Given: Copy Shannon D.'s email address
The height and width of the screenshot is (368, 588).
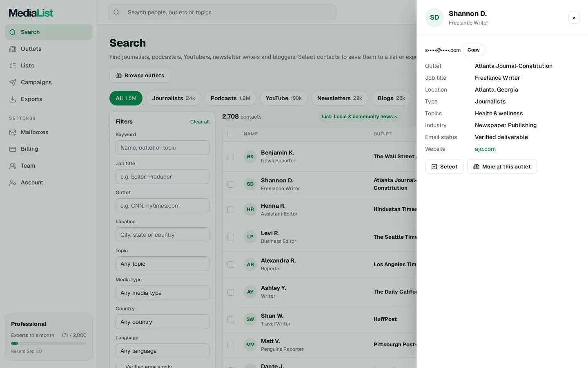Looking at the screenshot, I should pos(474,50).
